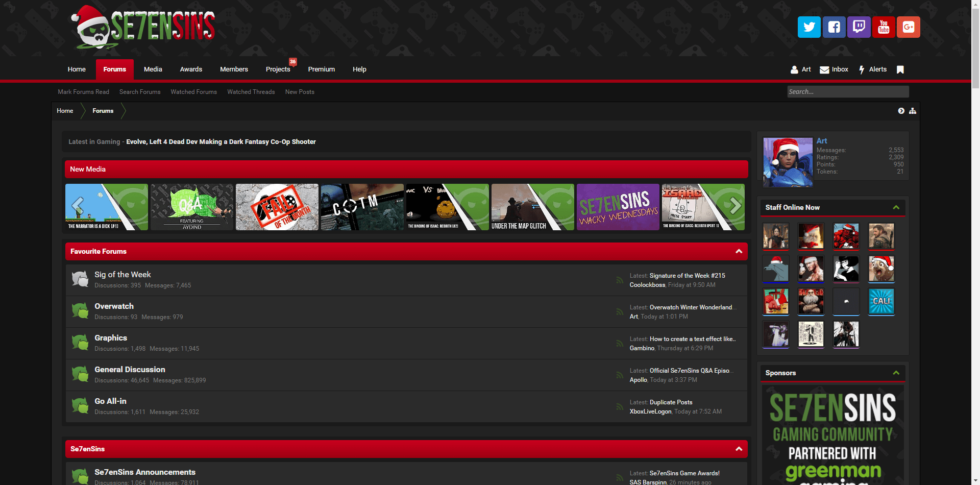Open RSS feed for Go All-in forum
Viewport: 980px width, 485px height.
[620, 406]
